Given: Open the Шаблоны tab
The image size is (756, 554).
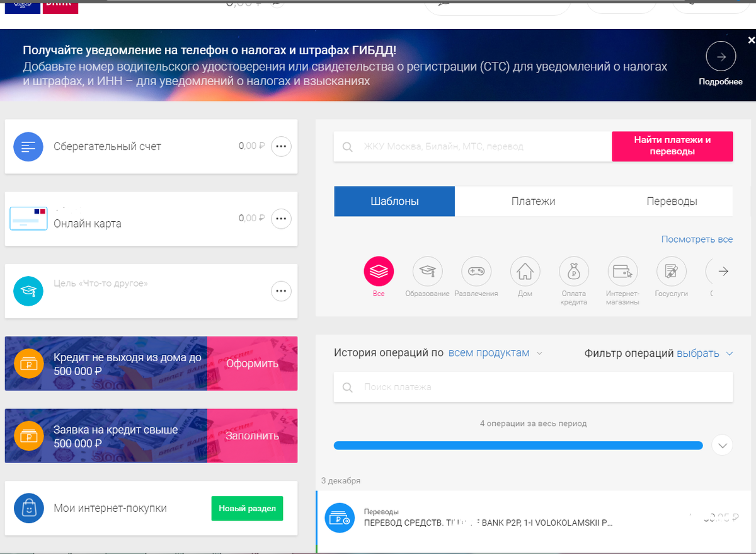Looking at the screenshot, I should (x=394, y=202).
